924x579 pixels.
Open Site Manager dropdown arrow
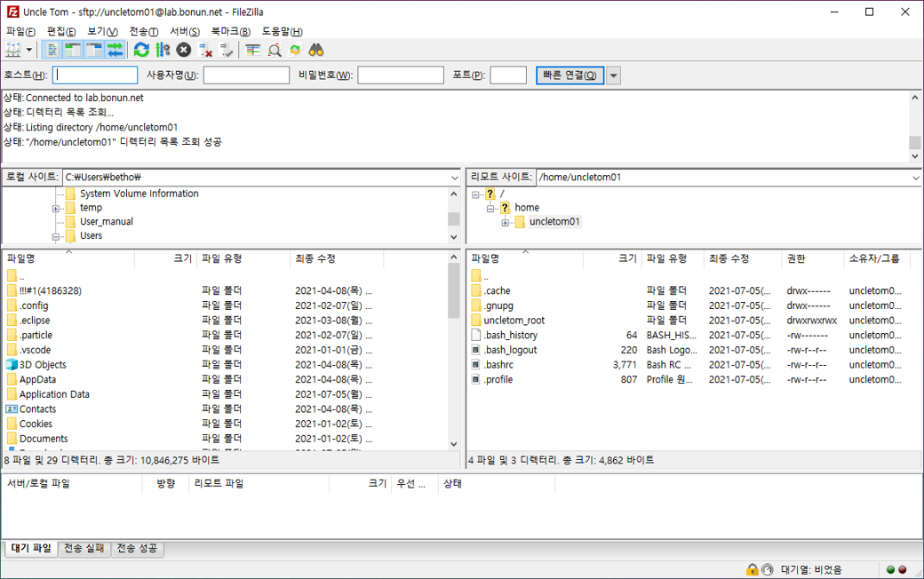pos(28,50)
